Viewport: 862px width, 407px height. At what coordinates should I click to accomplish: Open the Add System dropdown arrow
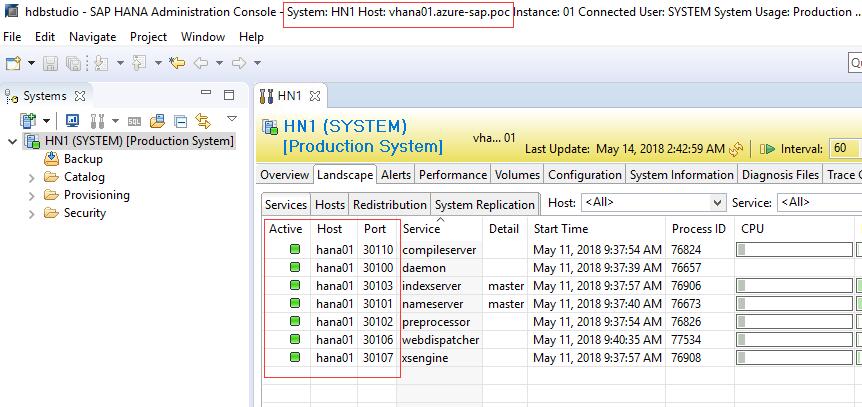coord(47,120)
